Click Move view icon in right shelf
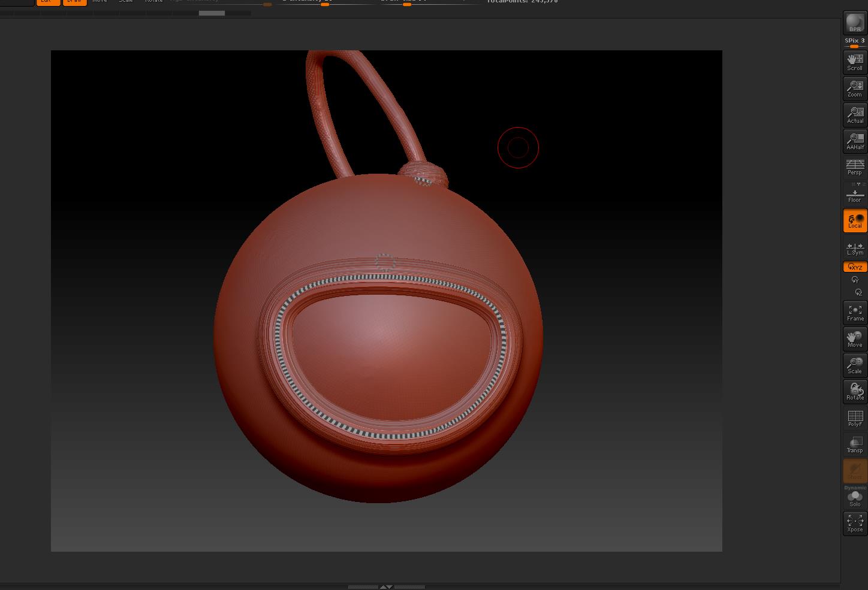The height and width of the screenshot is (590, 868). click(x=855, y=339)
